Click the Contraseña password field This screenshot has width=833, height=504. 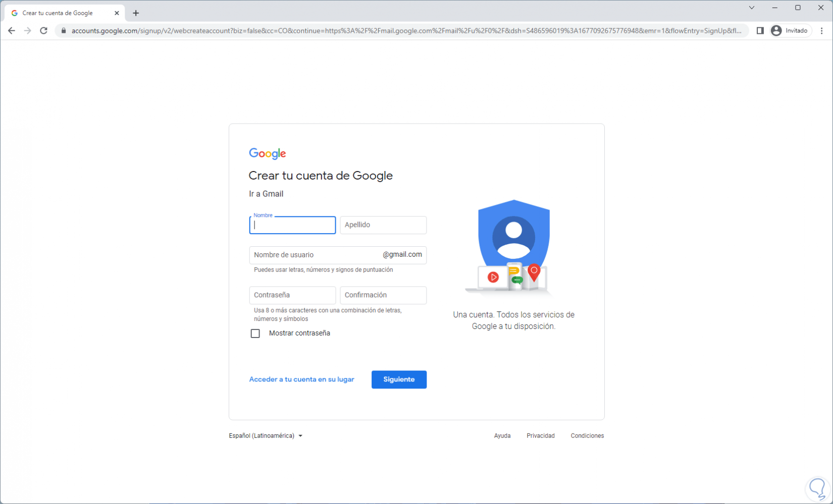point(292,295)
